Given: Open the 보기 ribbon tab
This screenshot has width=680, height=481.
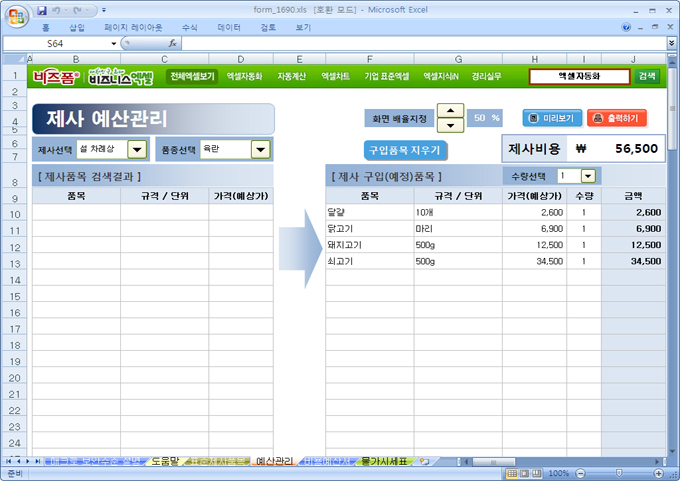Looking at the screenshot, I should (x=303, y=27).
